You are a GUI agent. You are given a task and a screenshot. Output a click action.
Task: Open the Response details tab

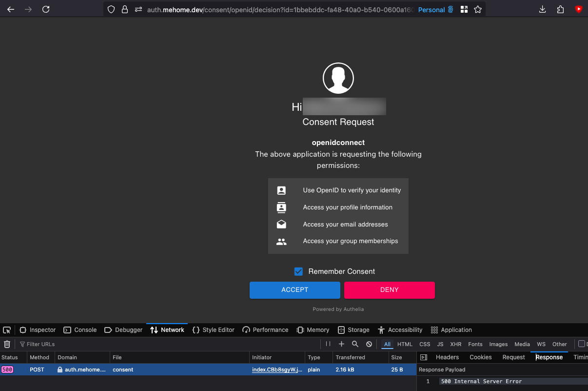click(x=549, y=357)
